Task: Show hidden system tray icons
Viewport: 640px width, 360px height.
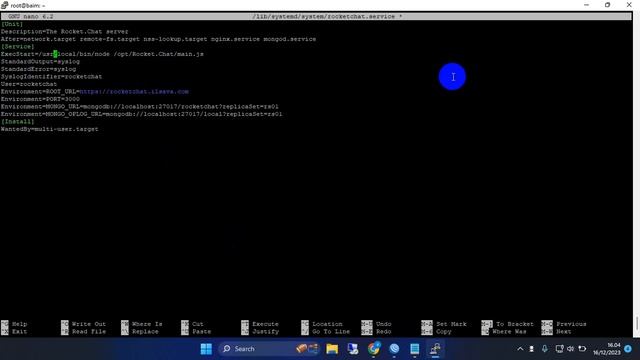Action: pos(520,349)
